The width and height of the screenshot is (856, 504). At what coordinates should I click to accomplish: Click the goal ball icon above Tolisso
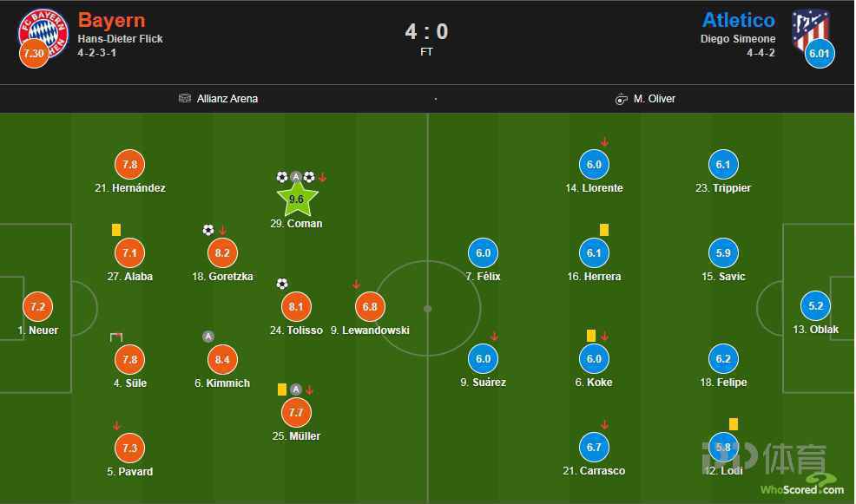[281, 284]
